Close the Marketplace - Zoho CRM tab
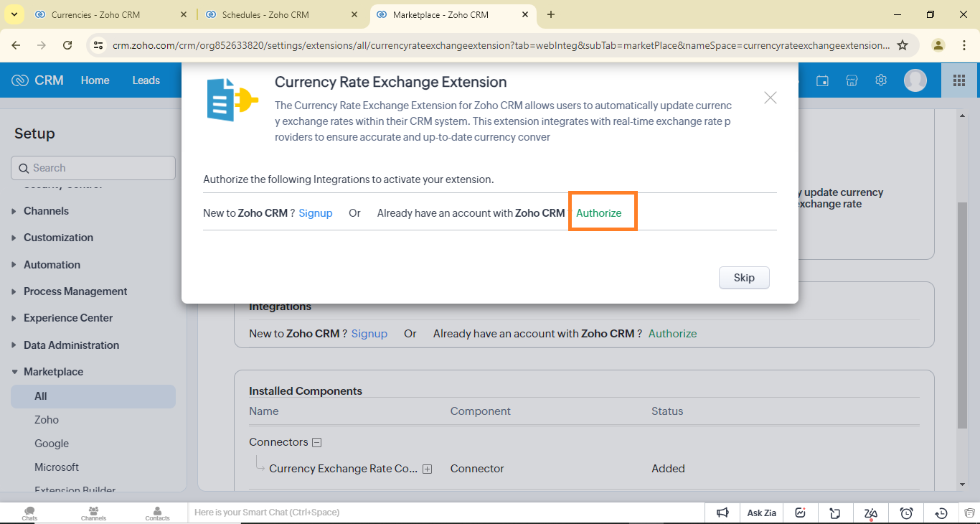Screen dimensions: 980x524 [x=525, y=14]
